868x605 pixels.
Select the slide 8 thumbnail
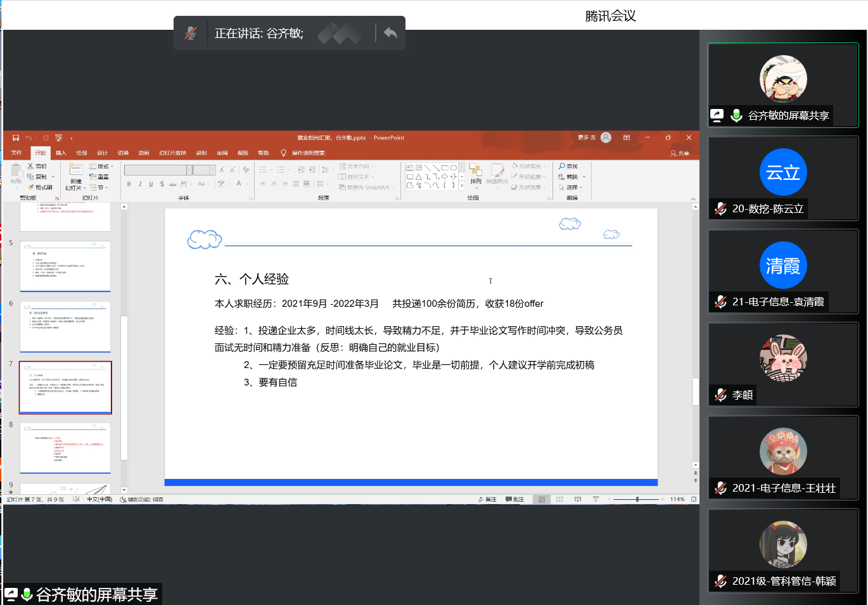tap(65, 448)
